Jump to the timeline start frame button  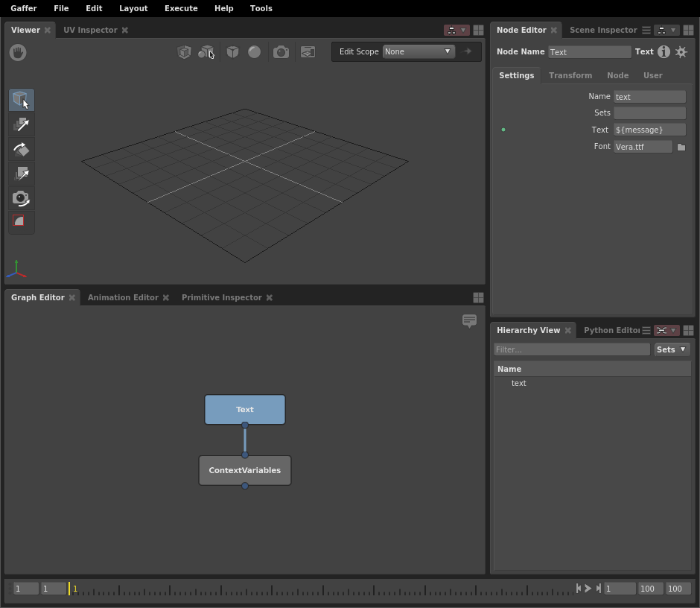(579, 589)
